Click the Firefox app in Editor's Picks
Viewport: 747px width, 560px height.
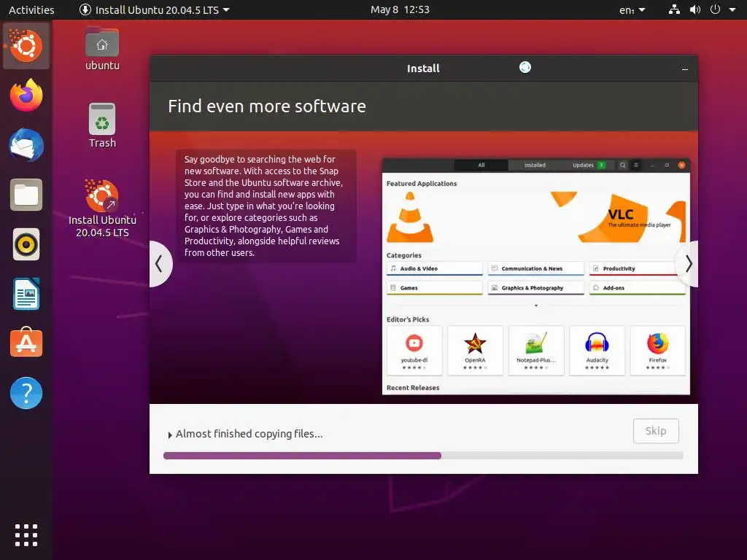658,351
